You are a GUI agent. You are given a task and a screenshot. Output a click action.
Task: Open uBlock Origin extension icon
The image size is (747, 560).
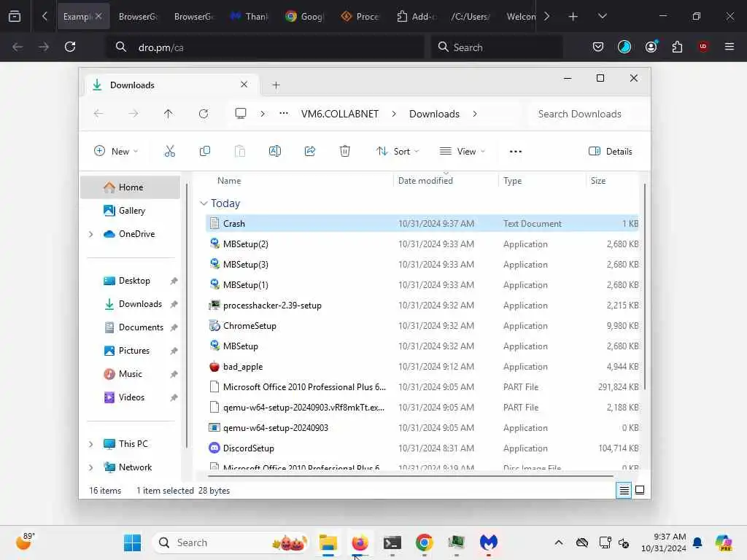pyautogui.click(x=703, y=47)
